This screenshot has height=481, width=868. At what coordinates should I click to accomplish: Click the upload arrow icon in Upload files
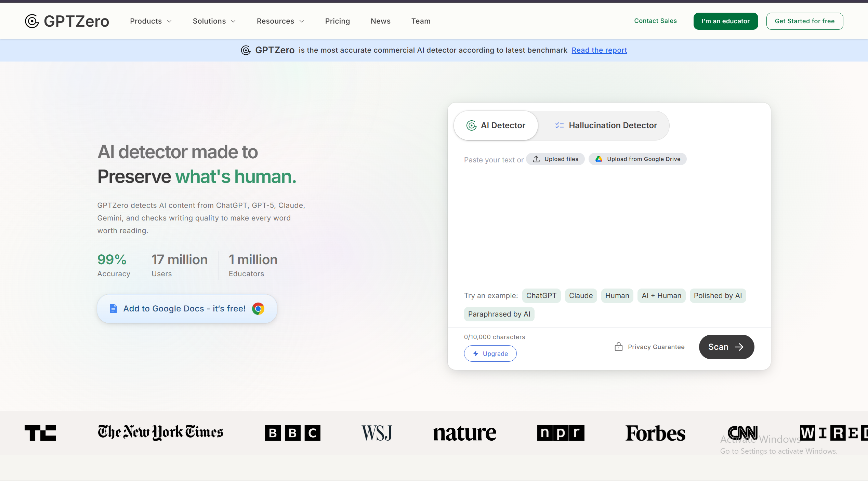[536, 159]
